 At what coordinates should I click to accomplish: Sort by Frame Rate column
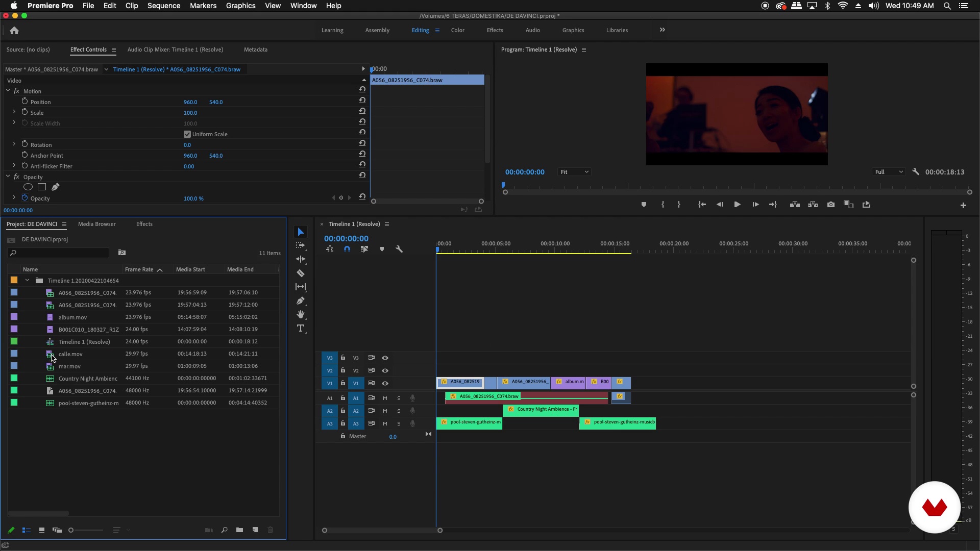[x=139, y=269]
